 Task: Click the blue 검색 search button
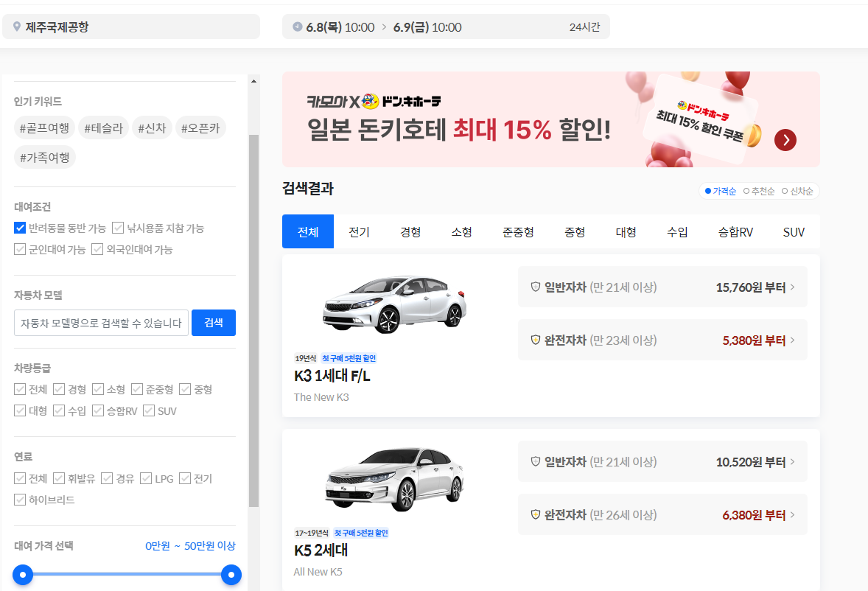[x=213, y=322]
